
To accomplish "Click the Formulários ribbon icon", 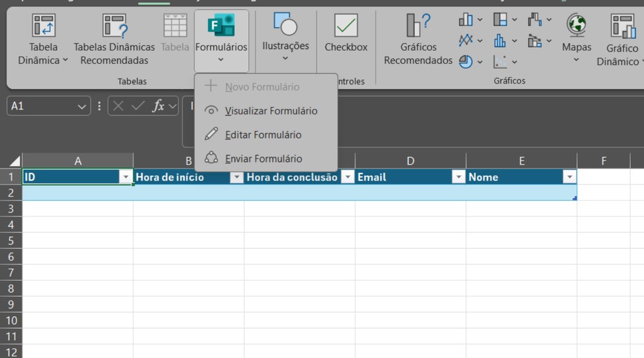I will coord(221,25).
